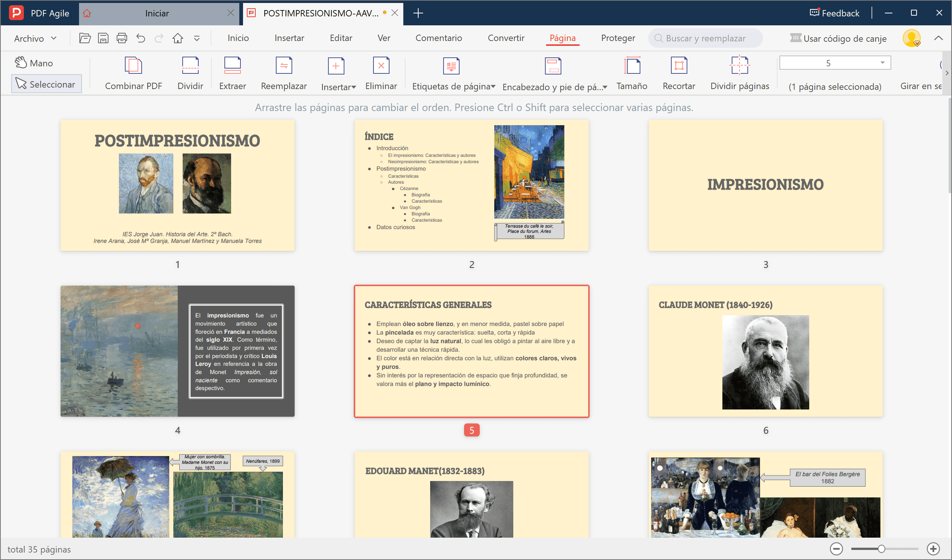Expand Encabezado y pie dropdown arrow
The image size is (952, 560).
point(605,87)
